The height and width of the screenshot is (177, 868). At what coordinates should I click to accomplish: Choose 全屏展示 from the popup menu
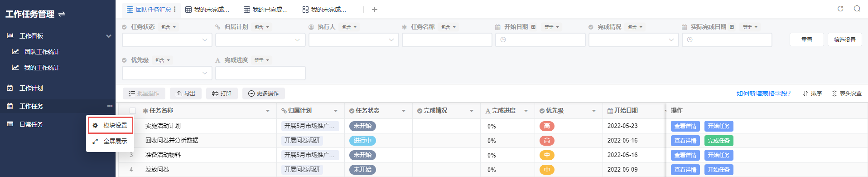point(110,141)
